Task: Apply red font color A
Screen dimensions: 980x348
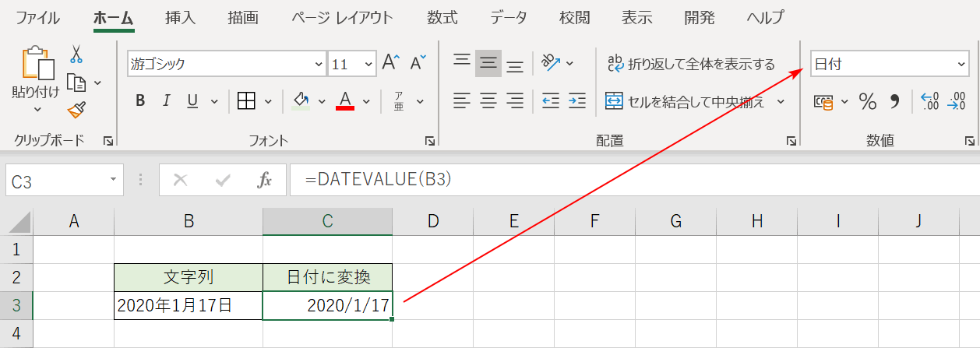Action: (345, 100)
